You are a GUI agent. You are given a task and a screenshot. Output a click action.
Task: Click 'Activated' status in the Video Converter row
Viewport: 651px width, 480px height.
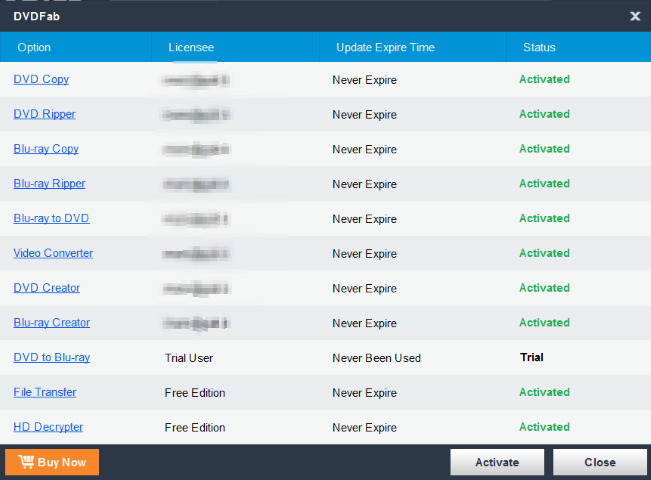click(x=544, y=253)
